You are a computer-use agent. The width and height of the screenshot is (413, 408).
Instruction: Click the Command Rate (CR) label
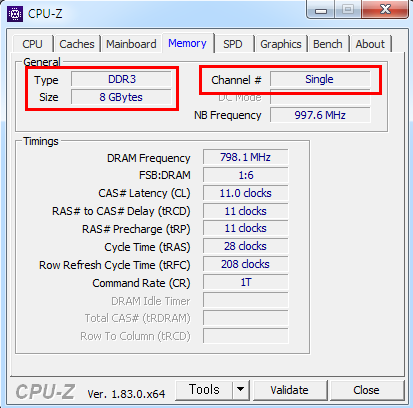click(x=141, y=283)
